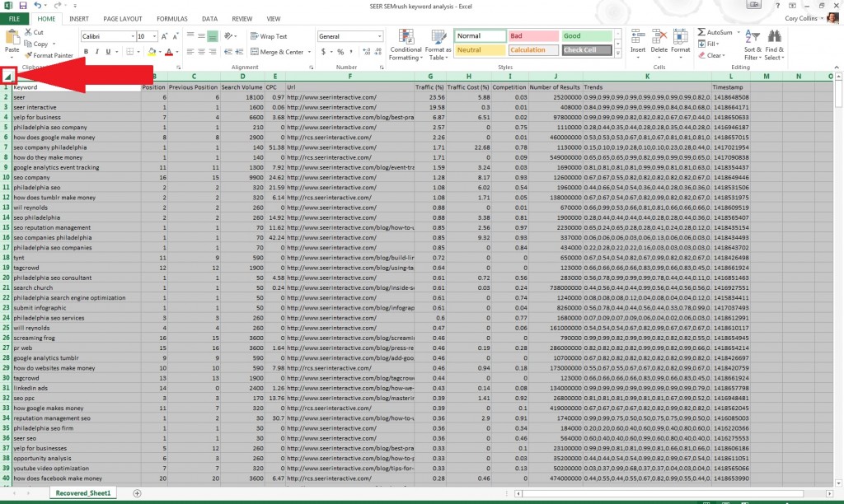Click the Decrease Decimal icon
Viewport: 844px width, 504px height.
click(x=377, y=52)
